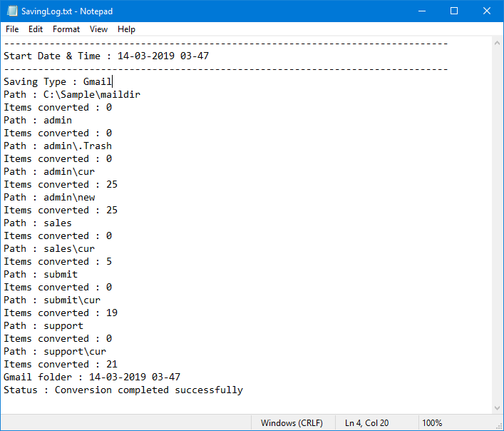Click the 'Items converted : 19' line
This screenshot has width=504, height=431.
pyautogui.click(x=61, y=313)
